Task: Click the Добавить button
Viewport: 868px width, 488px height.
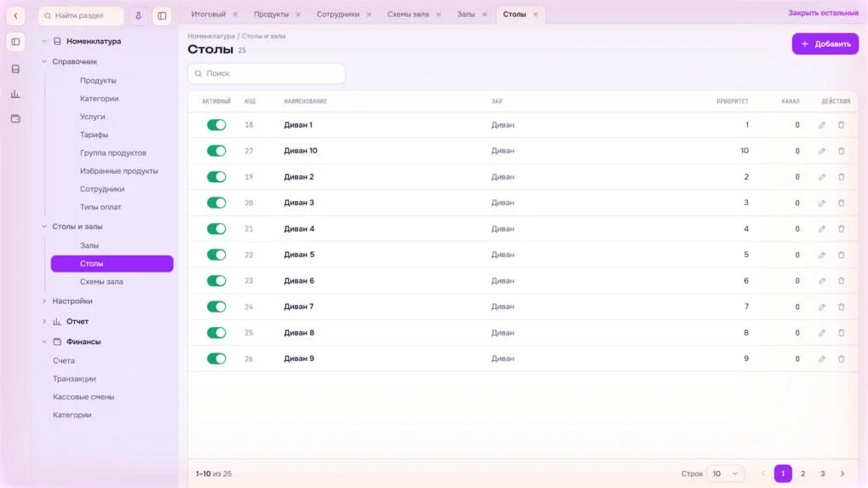Action: 825,43
